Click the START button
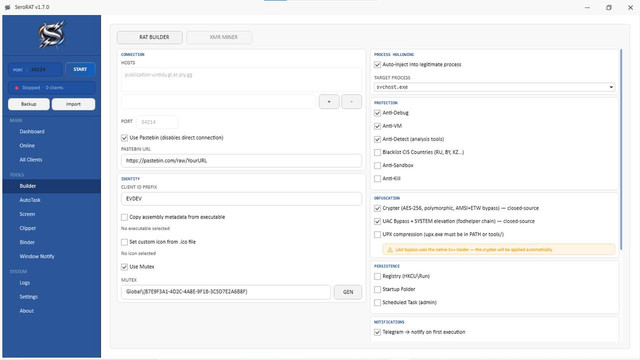Screen dimensions: 640x360 click(x=80, y=69)
